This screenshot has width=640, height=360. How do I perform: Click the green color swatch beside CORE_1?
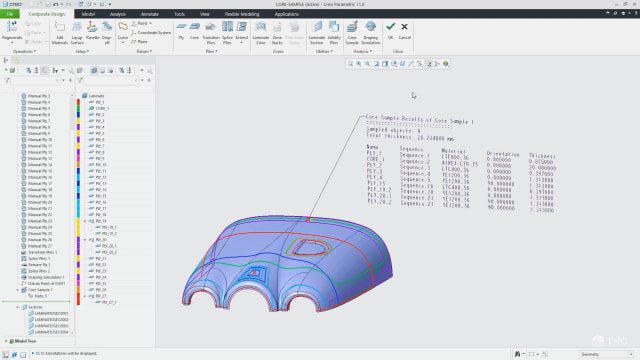coord(78,108)
